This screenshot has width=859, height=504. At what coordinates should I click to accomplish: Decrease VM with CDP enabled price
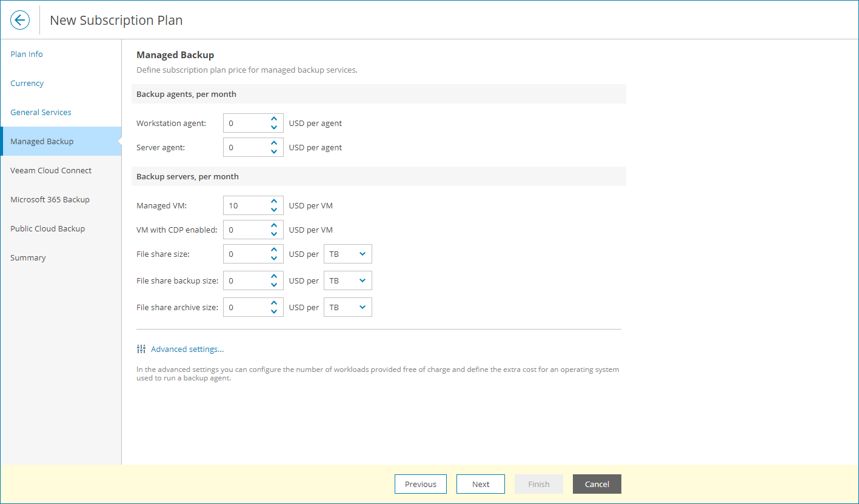[274, 234]
